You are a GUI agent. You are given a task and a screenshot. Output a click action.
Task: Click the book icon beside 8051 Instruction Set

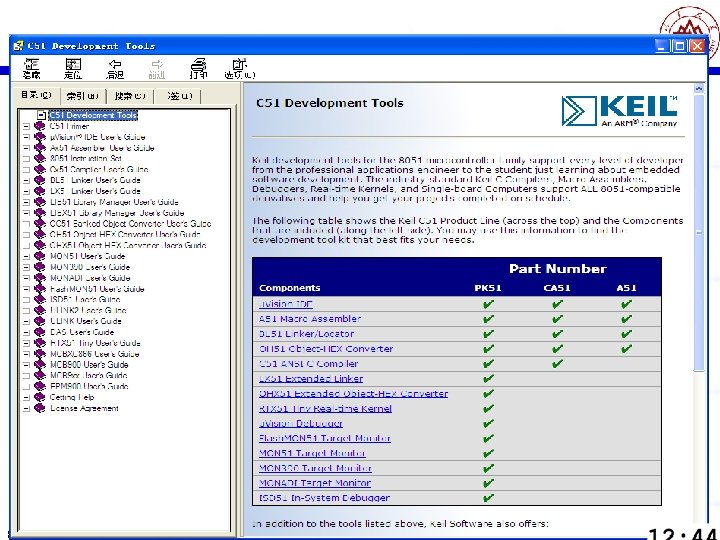(x=40, y=158)
